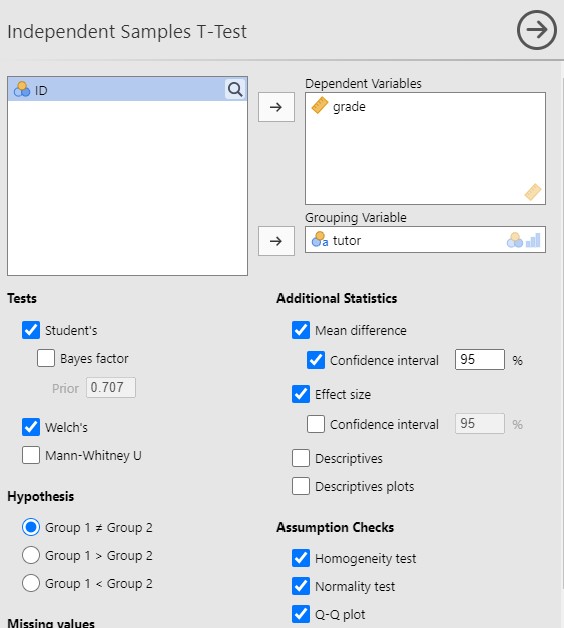Viewport: 564px width, 628px height.
Task: Select Group 1 > Group 2 hypothesis
Action: pos(31,555)
